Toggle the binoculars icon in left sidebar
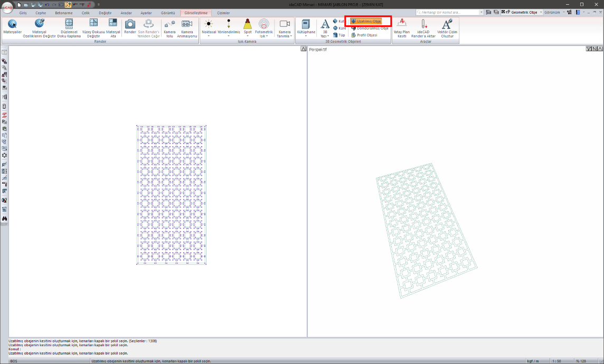The height and width of the screenshot is (364, 604). (4, 218)
